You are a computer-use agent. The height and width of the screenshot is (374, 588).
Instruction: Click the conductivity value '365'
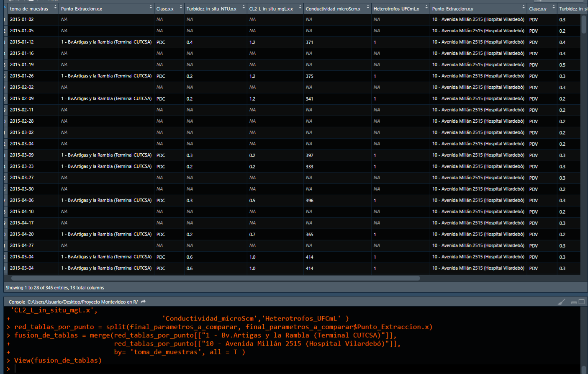(309, 235)
